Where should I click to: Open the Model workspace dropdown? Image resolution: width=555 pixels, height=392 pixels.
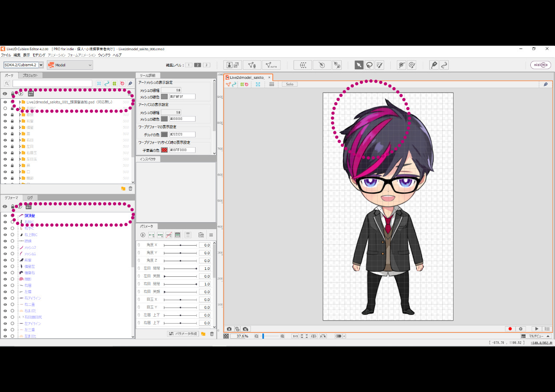(x=70, y=65)
